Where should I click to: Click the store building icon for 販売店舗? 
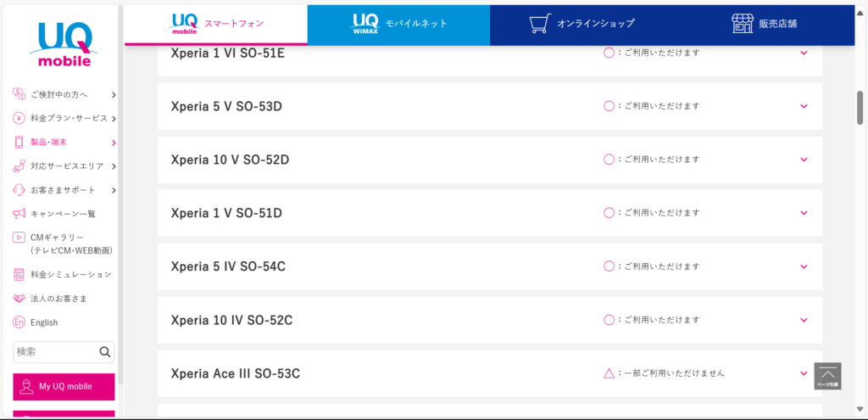coord(743,23)
